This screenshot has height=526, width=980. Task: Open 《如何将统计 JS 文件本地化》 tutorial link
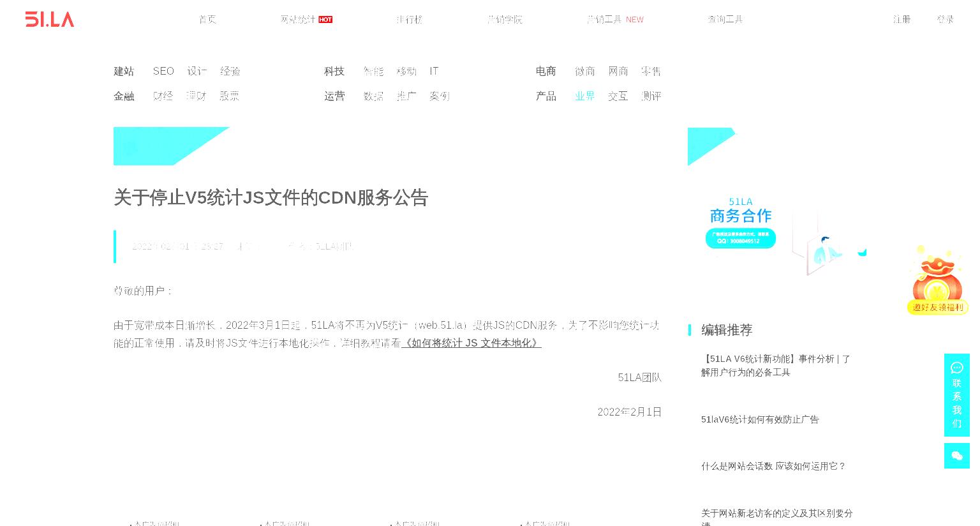tap(471, 343)
